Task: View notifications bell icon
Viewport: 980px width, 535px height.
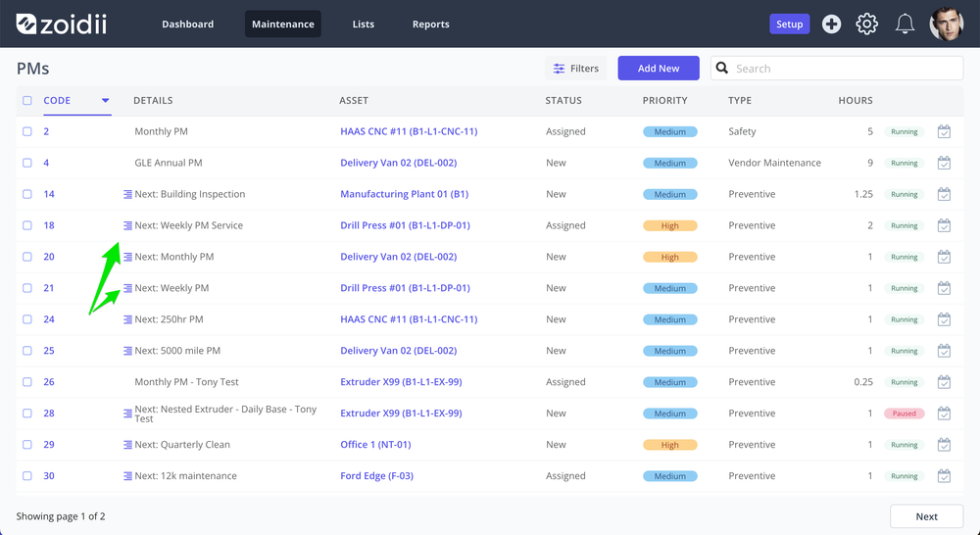Action: tap(905, 24)
